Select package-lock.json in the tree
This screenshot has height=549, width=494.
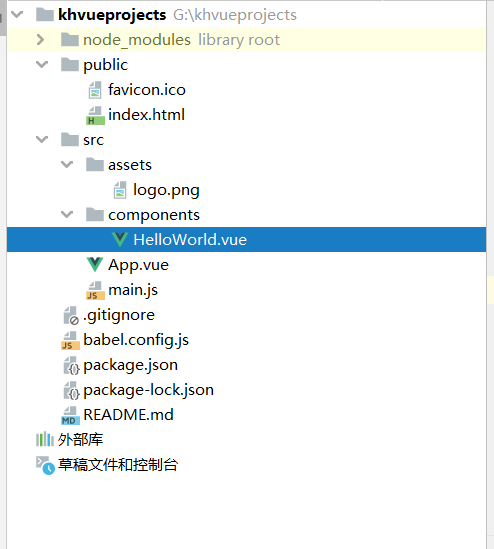pos(148,390)
